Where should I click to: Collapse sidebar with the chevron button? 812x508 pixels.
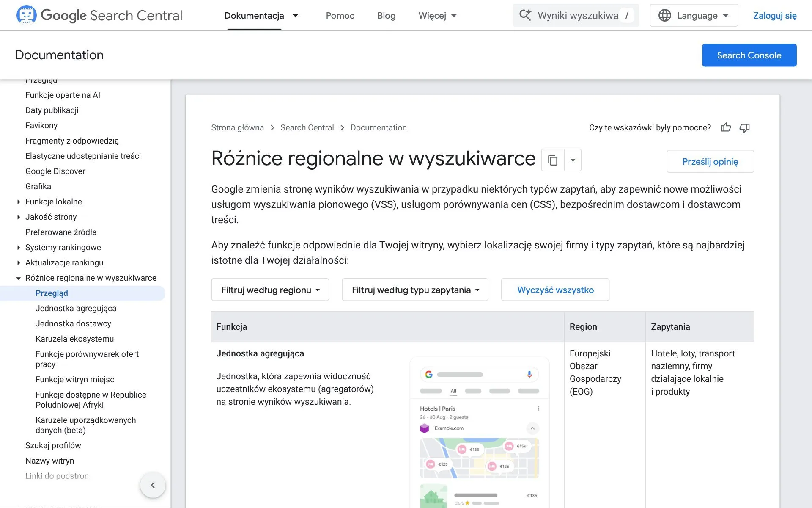153,485
